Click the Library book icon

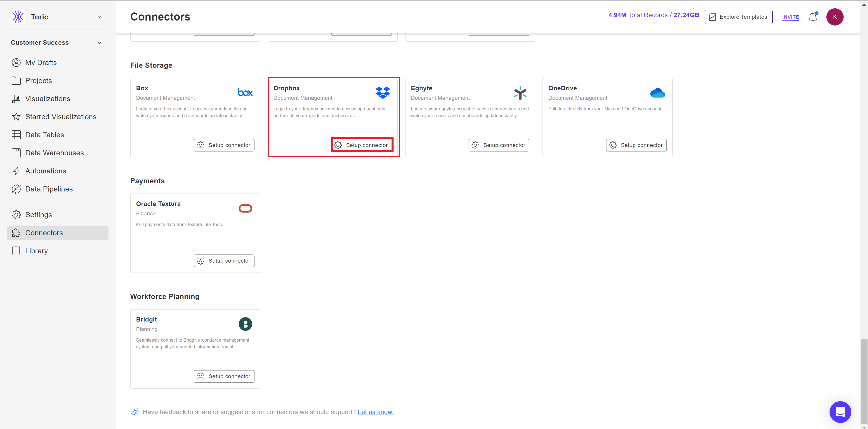click(16, 251)
